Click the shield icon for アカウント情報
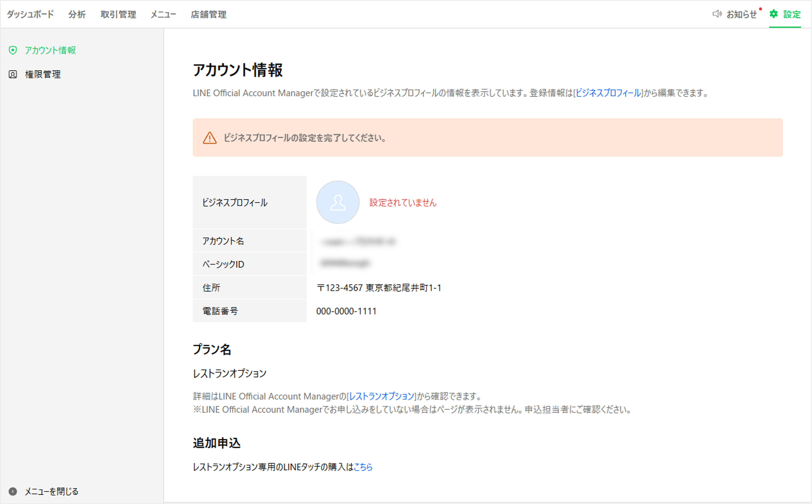 pos(13,50)
